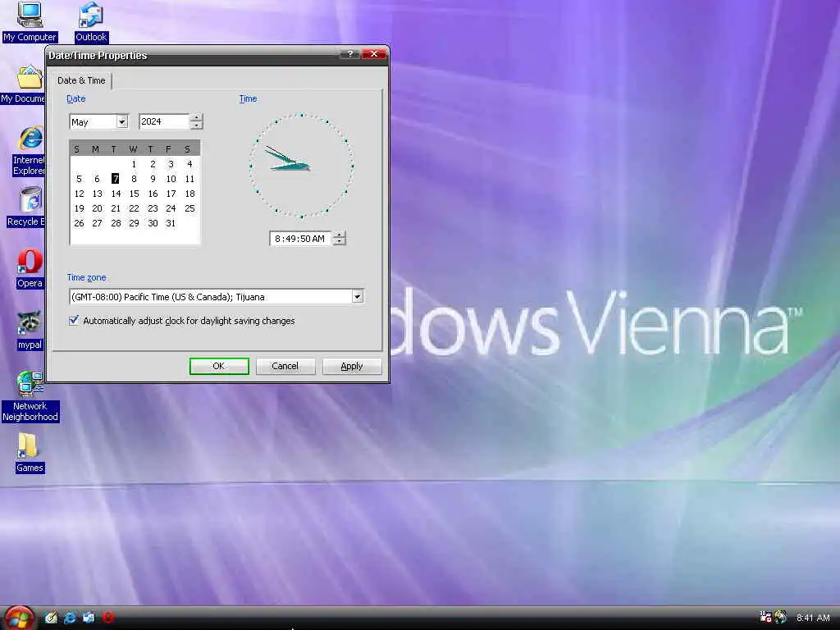The height and width of the screenshot is (630, 840).
Task: Toggle automatic daylight saving adjustment checkbox
Action: click(x=74, y=321)
